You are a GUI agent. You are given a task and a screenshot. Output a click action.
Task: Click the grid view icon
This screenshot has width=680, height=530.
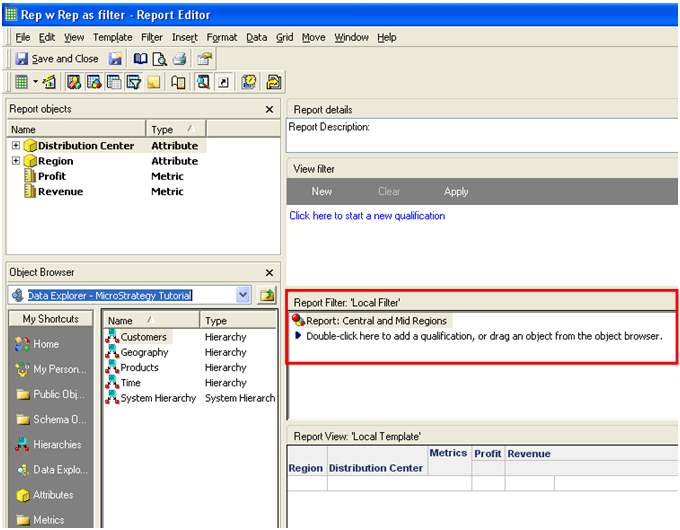click(x=21, y=82)
